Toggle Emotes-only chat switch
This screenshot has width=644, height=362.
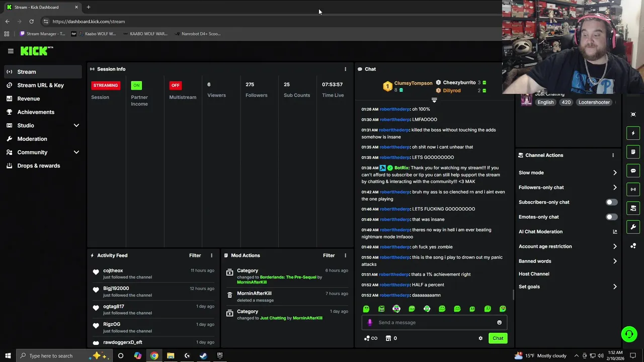(x=611, y=217)
